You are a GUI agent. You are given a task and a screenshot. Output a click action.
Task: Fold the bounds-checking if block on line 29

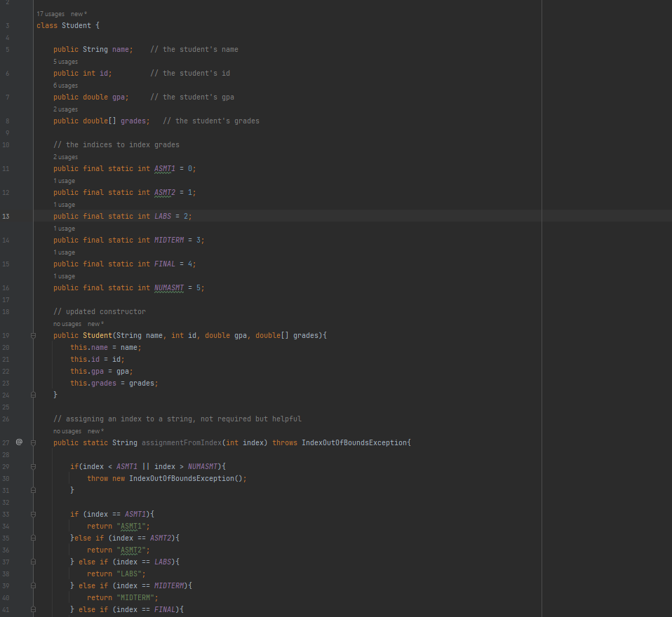point(33,466)
